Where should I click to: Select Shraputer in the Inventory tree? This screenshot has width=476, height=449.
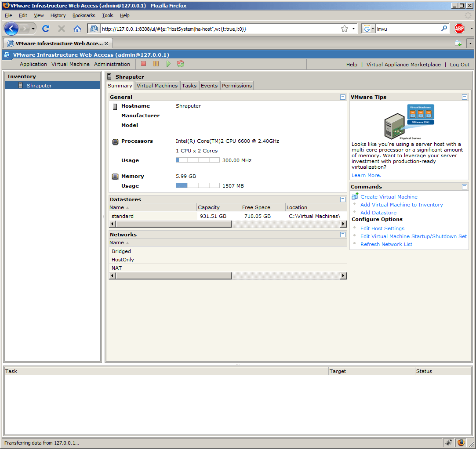(52, 85)
